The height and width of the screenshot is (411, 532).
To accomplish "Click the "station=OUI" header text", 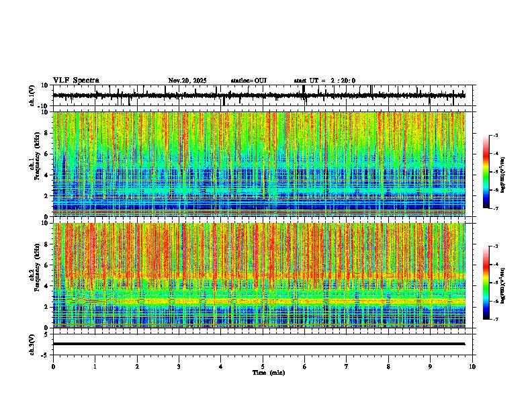I will [x=249, y=81].
